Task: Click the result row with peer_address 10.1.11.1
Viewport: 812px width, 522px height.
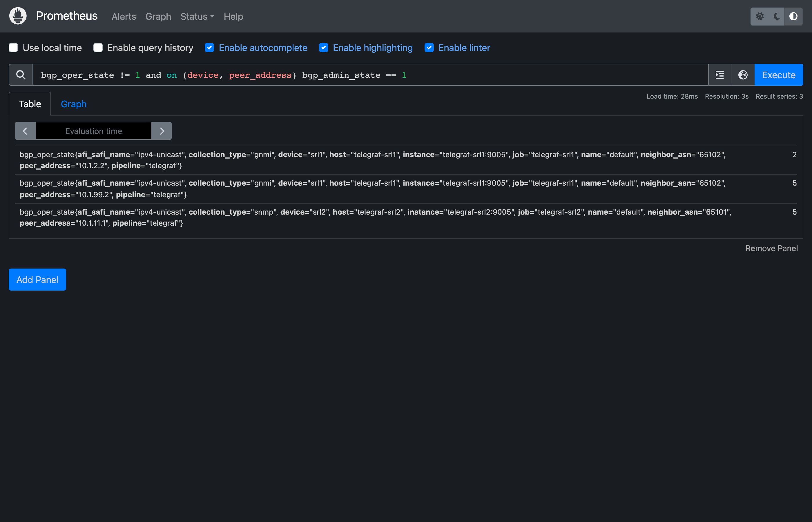Action: pyautogui.click(x=406, y=217)
